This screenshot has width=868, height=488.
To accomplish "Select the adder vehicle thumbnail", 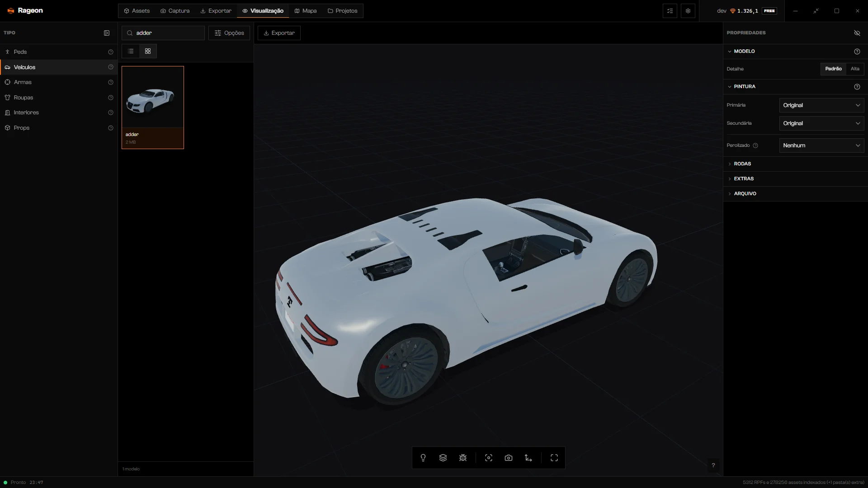I will [x=153, y=108].
